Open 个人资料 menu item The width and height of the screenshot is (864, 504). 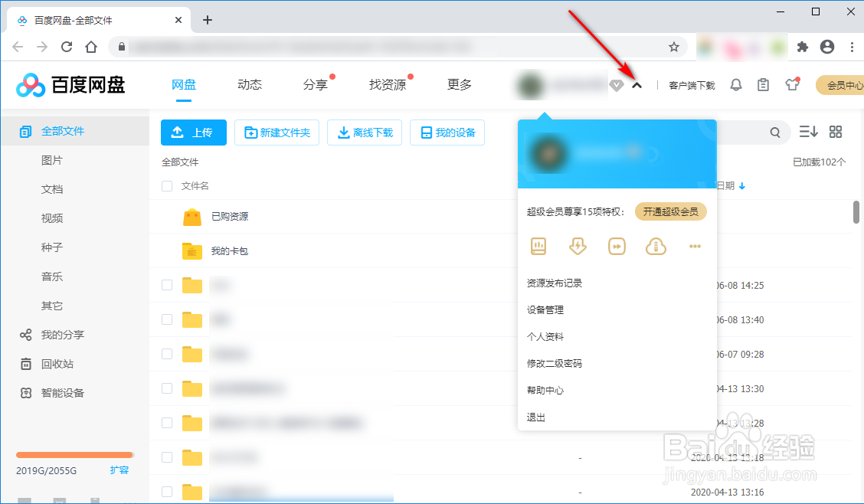(545, 336)
